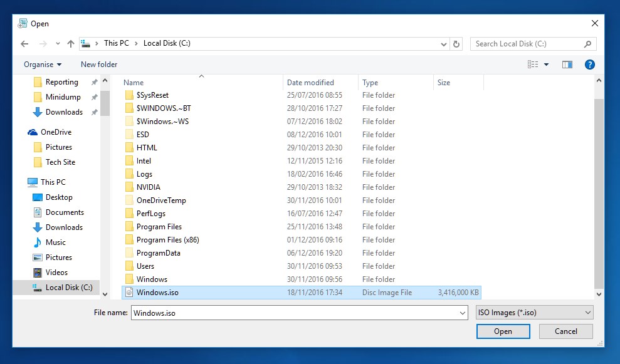Unpin Reporting using its pin icon
Screen dimensions: 620x364
click(94, 82)
